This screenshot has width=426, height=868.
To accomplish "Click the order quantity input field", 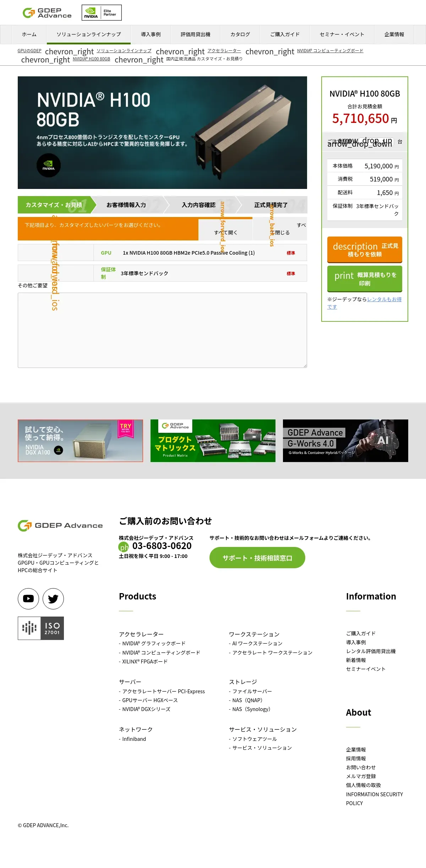I will click(376, 142).
